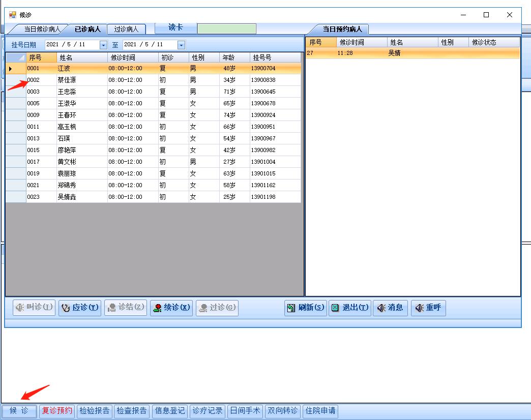Select patient row 江波
The image size is (531, 420).
point(154,68)
